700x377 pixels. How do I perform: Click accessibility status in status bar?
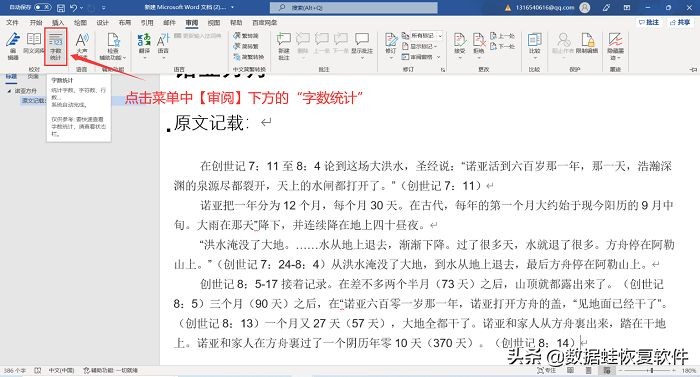(110, 370)
